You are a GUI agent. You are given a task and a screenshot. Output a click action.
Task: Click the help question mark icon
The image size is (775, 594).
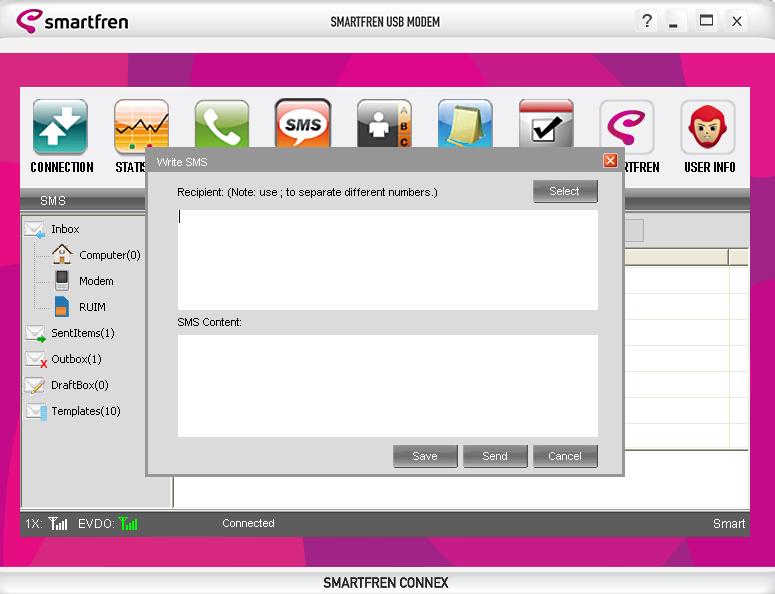coord(646,21)
